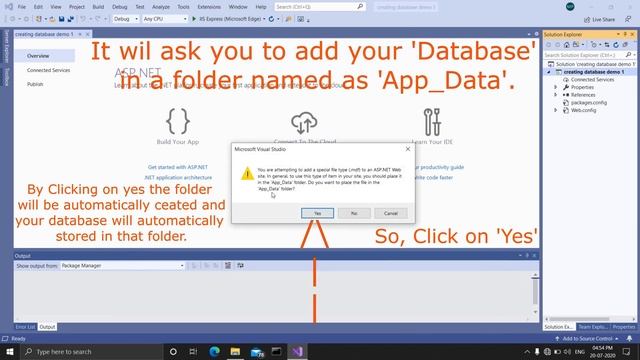Click the Home icon in Solution Explorer

[x=567, y=45]
